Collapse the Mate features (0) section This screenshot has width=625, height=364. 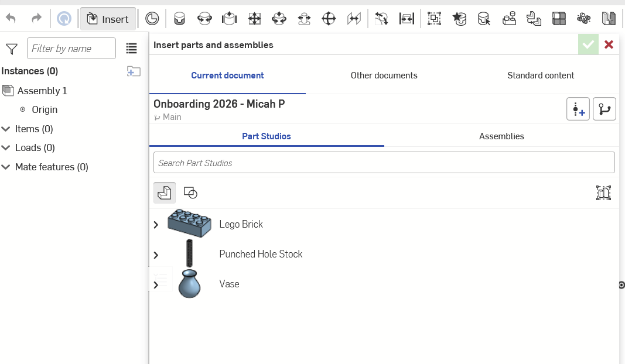(x=6, y=167)
